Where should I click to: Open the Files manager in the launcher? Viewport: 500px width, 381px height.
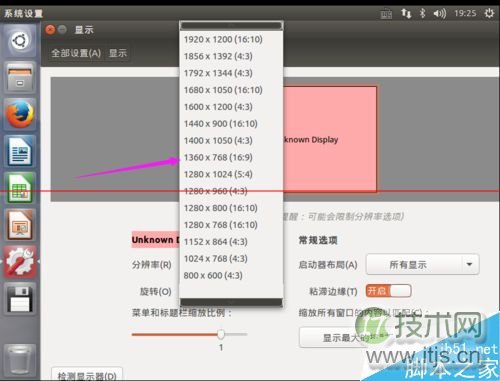tap(20, 77)
